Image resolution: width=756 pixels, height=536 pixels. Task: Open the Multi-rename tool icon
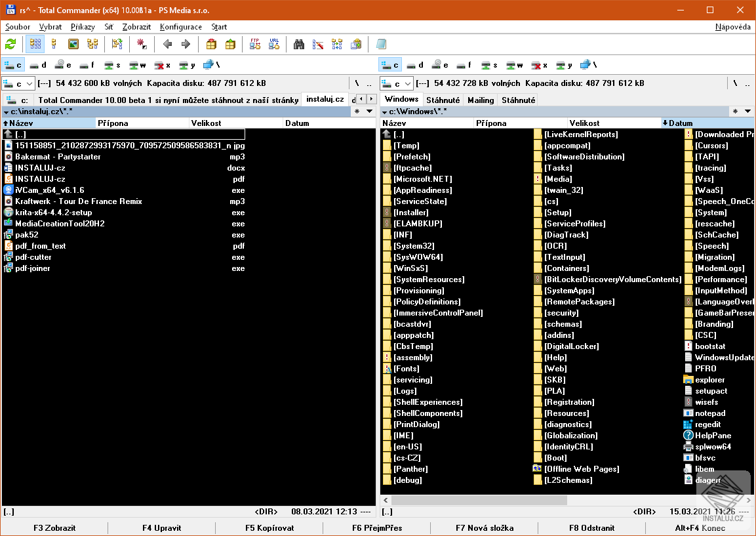click(x=318, y=45)
